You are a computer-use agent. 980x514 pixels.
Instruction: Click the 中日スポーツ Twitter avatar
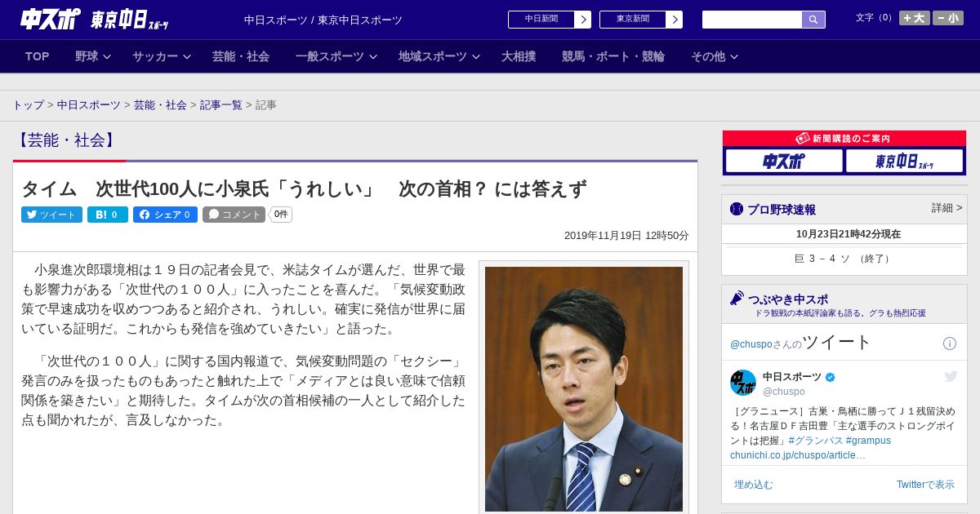tap(743, 383)
